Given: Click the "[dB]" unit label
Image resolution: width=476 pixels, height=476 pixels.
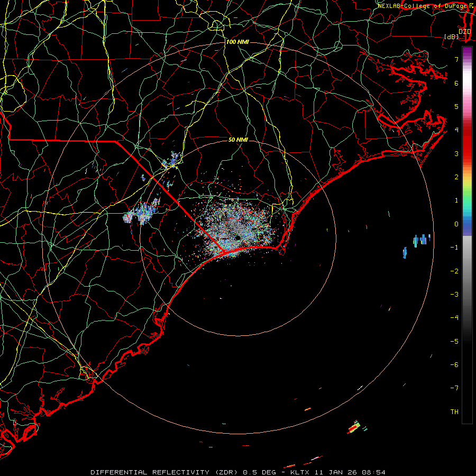Looking at the screenshot, I should tap(452, 36).
